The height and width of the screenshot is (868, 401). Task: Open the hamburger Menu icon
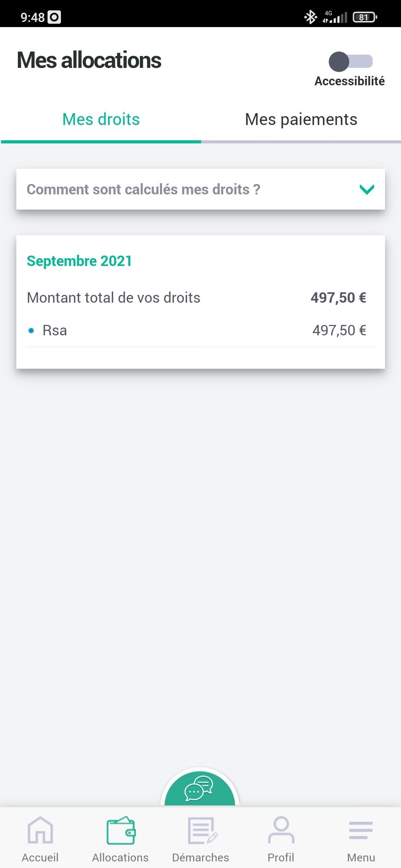tap(361, 830)
